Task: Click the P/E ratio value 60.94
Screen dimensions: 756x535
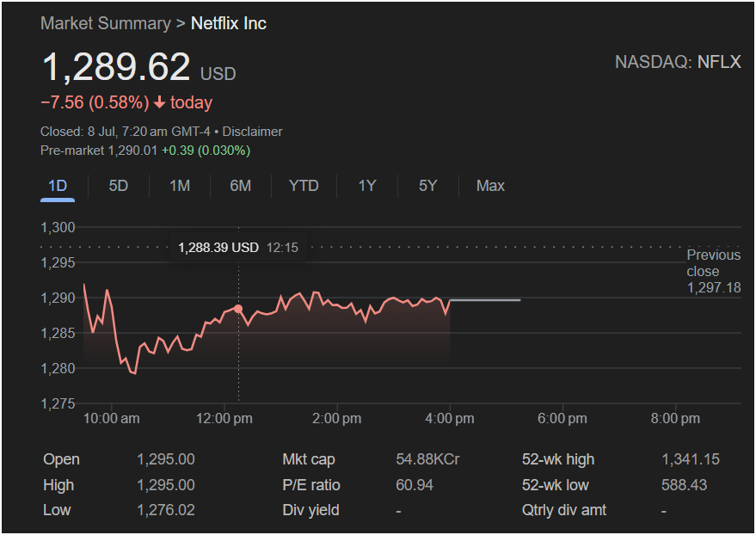Action: coord(415,485)
